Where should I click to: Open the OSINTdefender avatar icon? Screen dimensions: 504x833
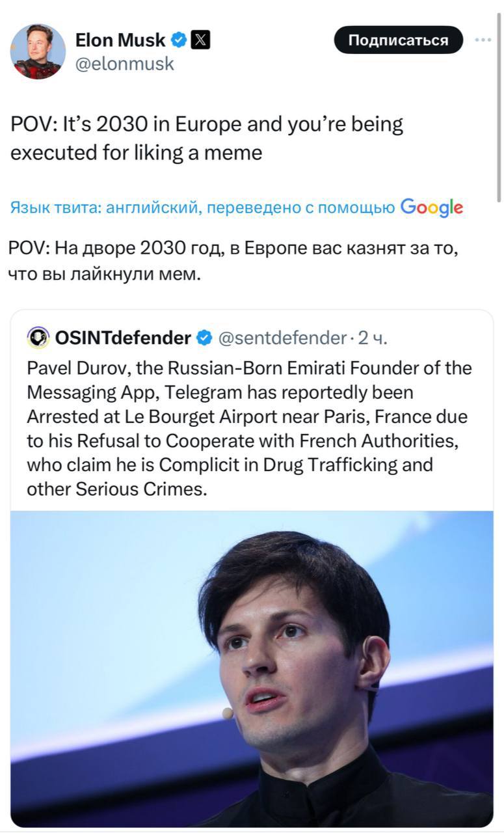click(x=38, y=338)
